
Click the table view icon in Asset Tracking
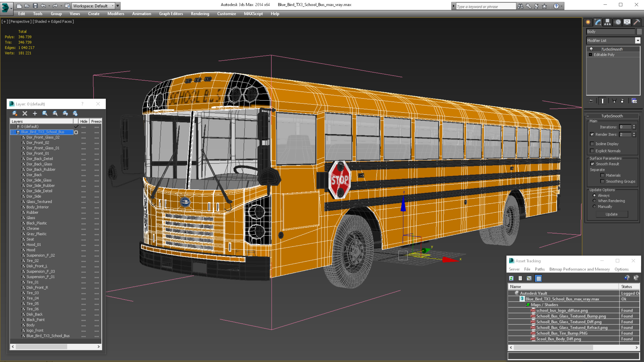539,278
